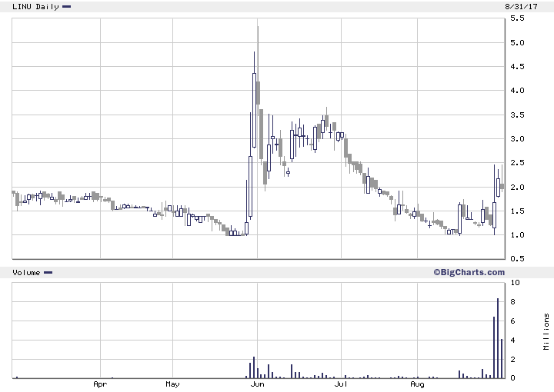The width and height of the screenshot is (554, 392).
Task: Click the 4 volume axis value
Action: [512, 341]
